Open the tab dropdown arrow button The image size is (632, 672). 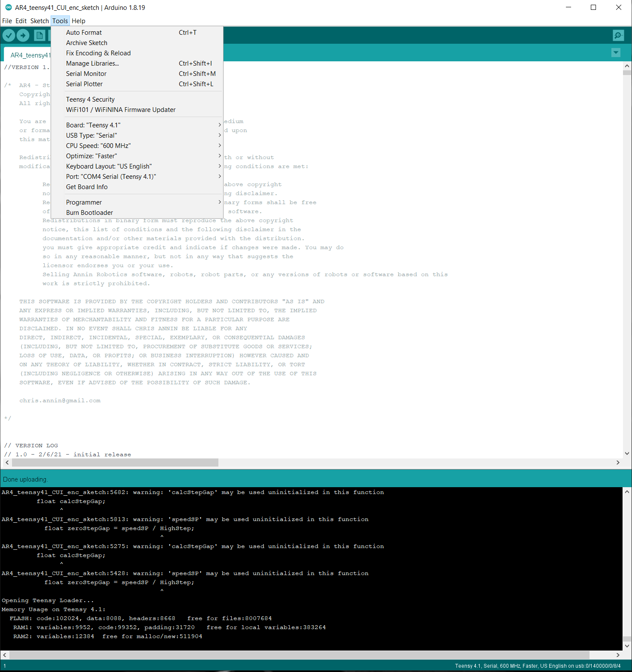tap(616, 52)
